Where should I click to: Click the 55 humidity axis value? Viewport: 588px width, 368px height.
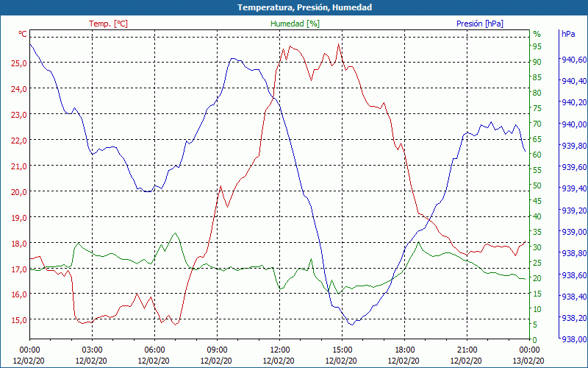pos(537,170)
